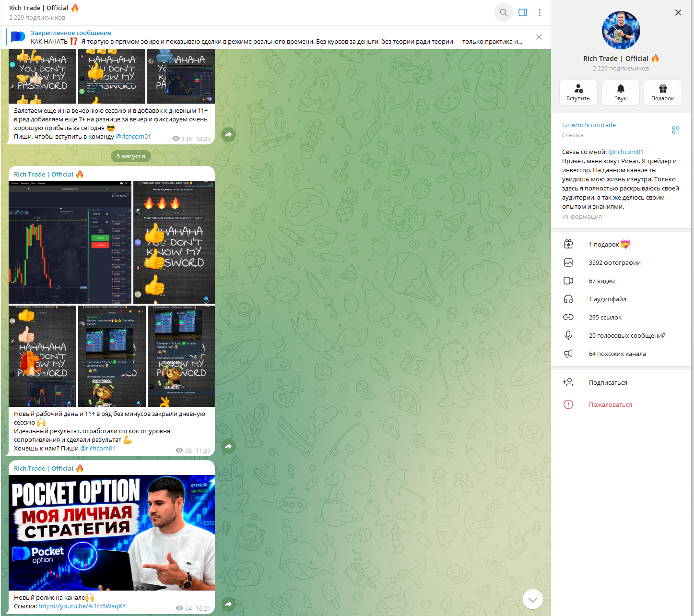The height and width of the screenshot is (616, 694).
Task: Open the three fire emojis chat screenshot
Action: click(174, 242)
